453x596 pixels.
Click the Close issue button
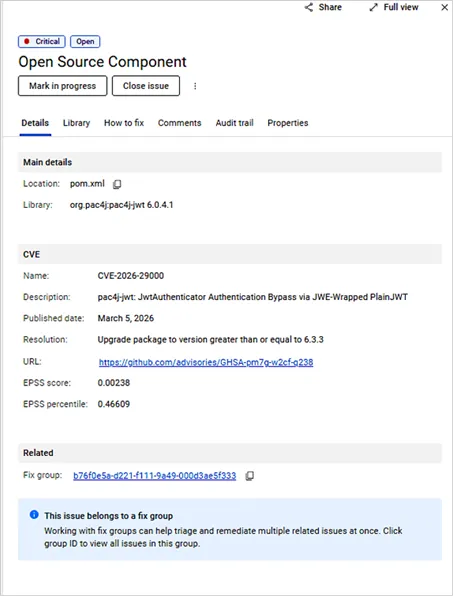coord(146,86)
